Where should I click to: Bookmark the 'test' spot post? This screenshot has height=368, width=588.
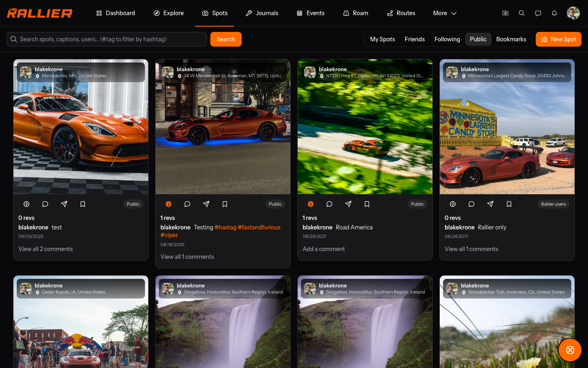(83, 204)
